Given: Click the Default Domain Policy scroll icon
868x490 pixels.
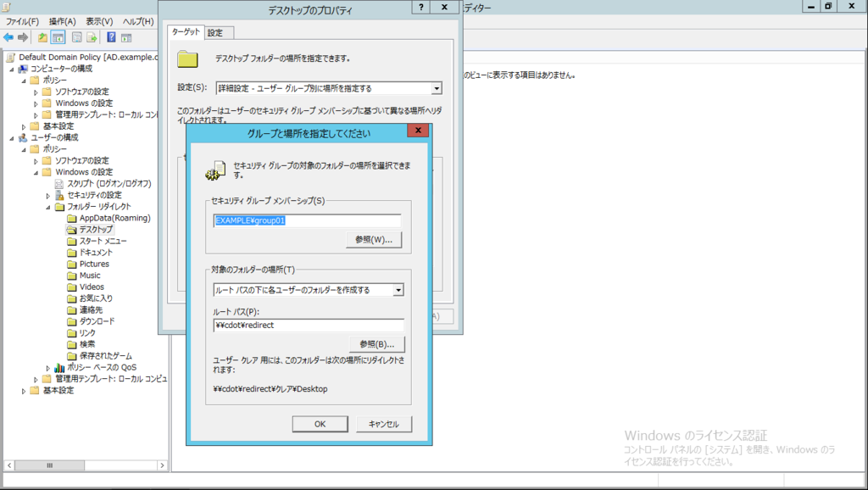Looking at the screenshot, I should (10, 57).
